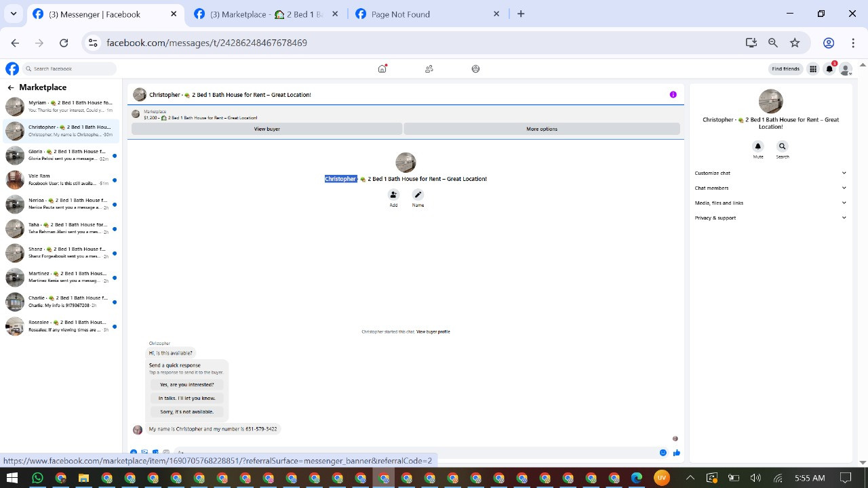Search in conversation magnifier icon
The width and height of the screenshot is (868, 488).
[x=782, y=146]
